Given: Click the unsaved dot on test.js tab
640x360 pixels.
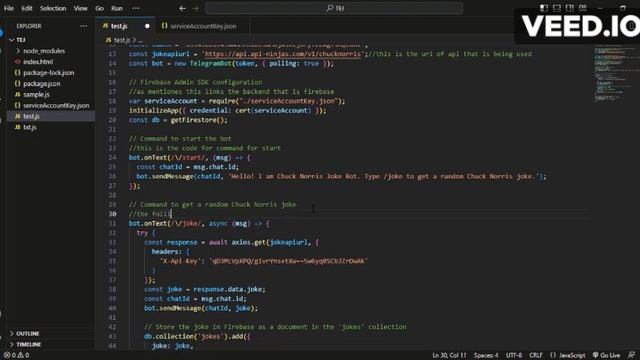Looking at the screenshot, I should [x=147, y=26].
